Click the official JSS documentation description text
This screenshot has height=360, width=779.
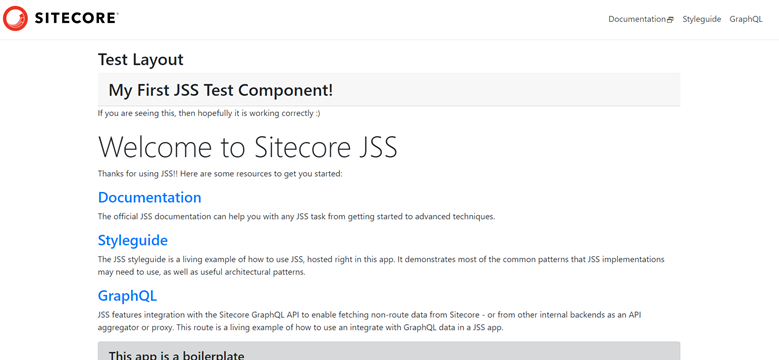[297, 217]
